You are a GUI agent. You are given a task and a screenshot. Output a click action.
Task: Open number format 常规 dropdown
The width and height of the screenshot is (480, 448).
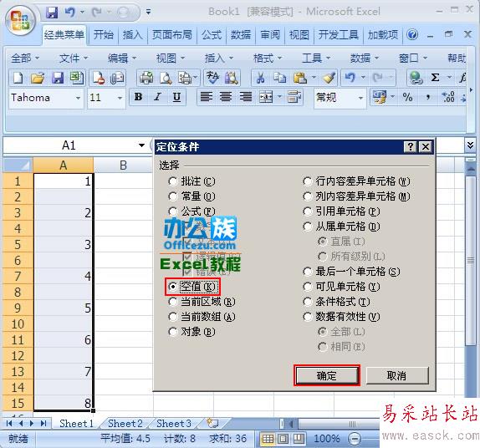pos(360,98)
